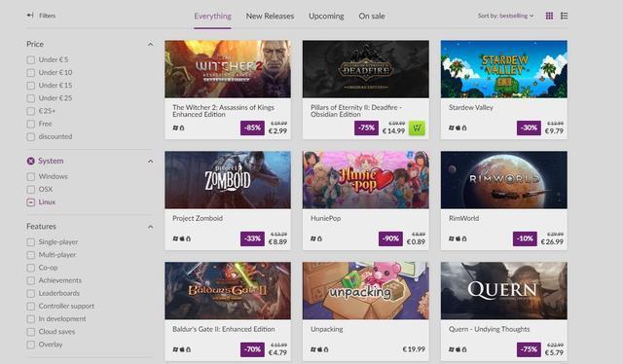Collapse the Price filter section
Viewport: 623px width, 364px height.
click(150, 44)
